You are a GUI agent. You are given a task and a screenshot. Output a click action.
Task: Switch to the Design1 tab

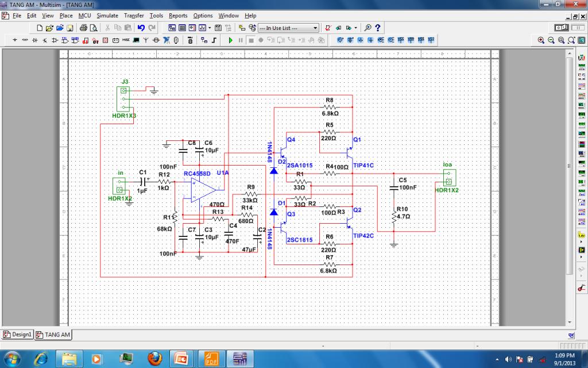(x=18, y=334)
